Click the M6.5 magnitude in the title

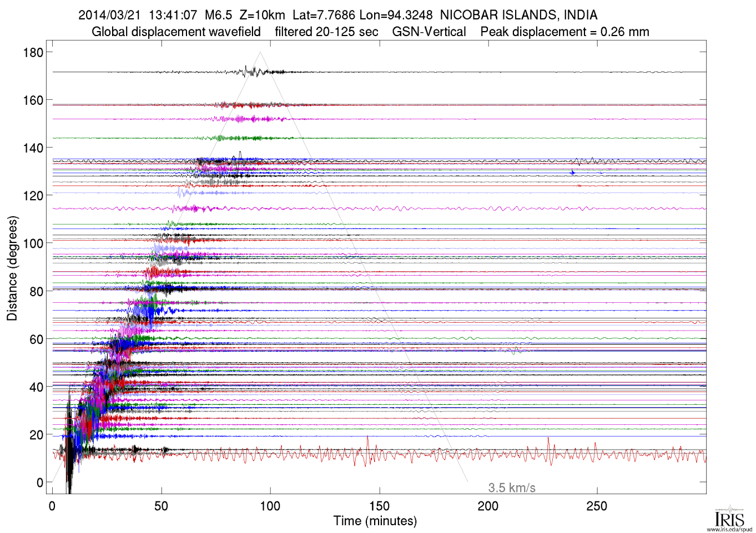coord(218,15)
